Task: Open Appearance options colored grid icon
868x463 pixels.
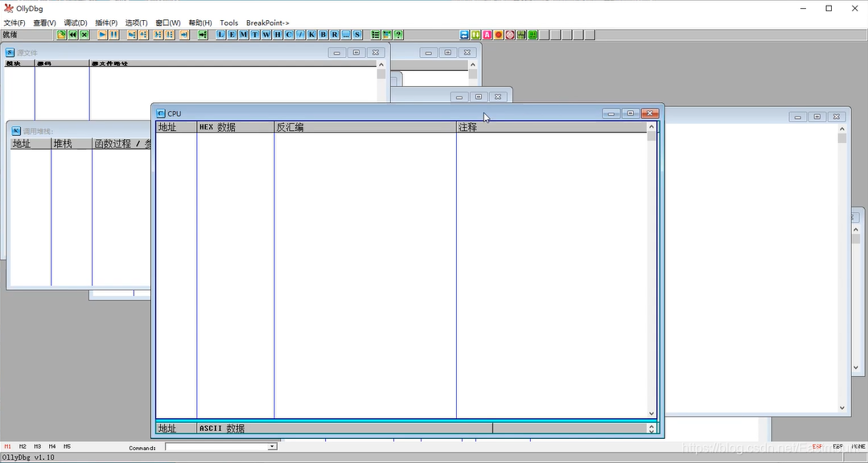Action: tap(386, 35)
